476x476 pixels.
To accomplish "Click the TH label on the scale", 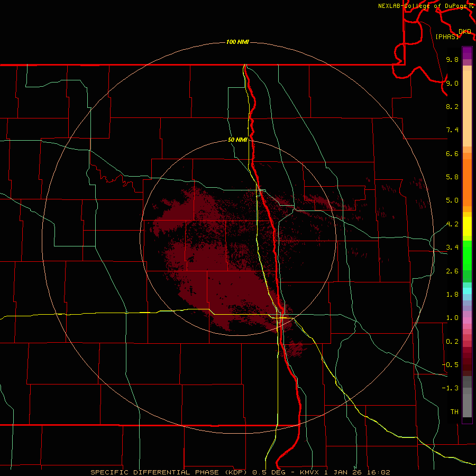I will click(454, 412).
